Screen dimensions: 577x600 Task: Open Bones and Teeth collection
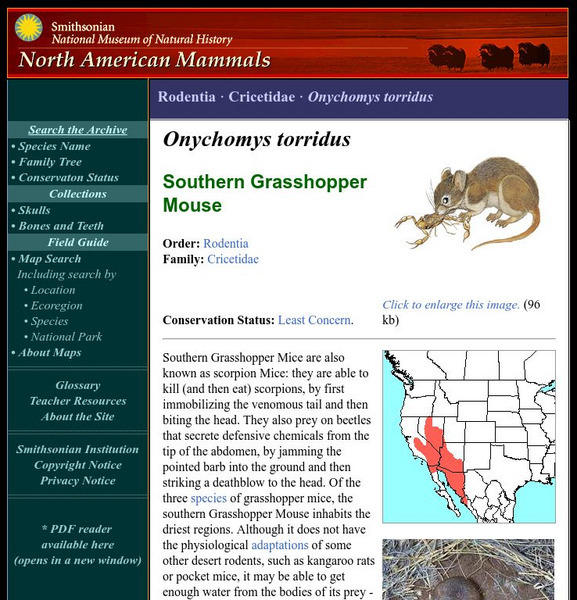click(61, 226)
